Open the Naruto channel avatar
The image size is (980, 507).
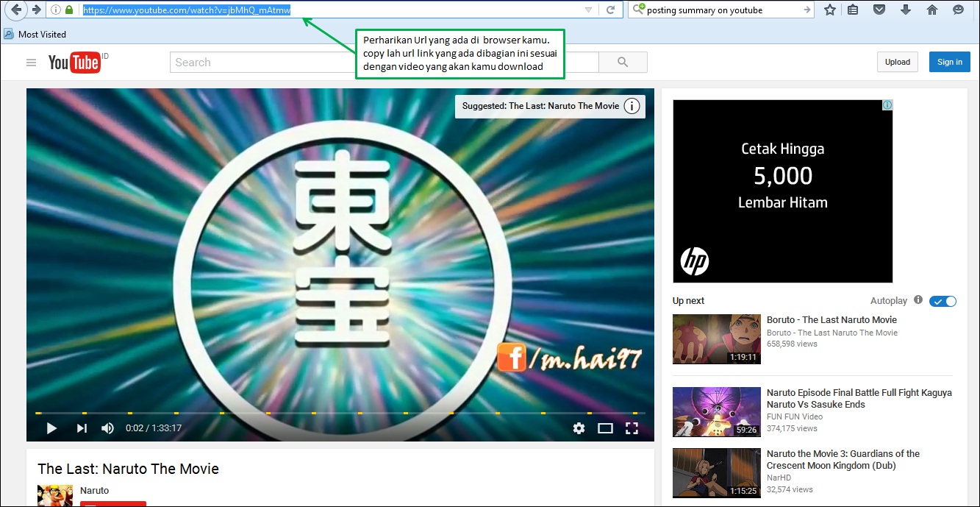55,495
